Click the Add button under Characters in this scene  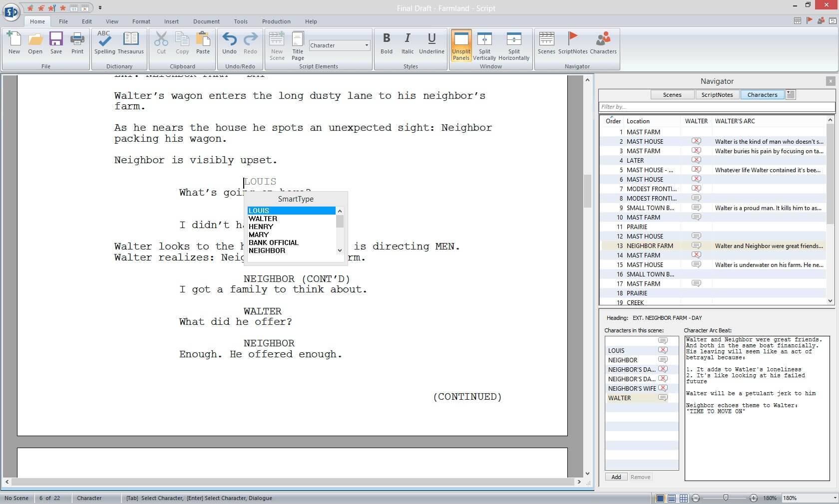616,477
